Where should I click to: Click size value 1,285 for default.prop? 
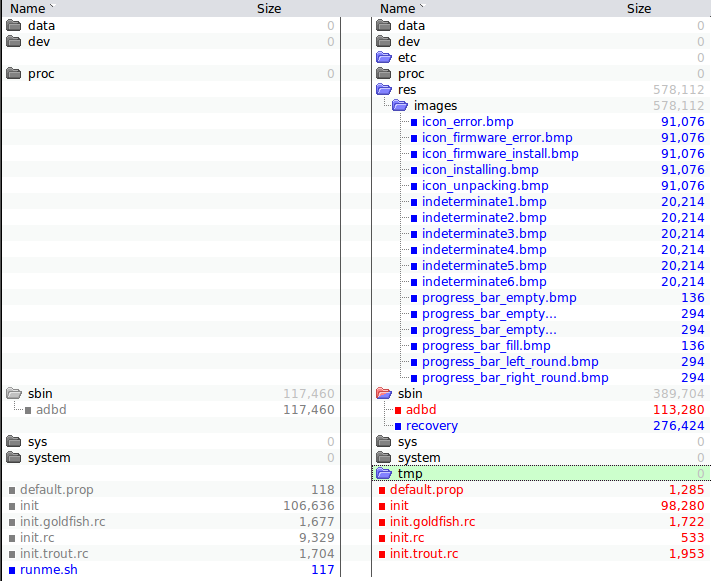point(687,490)
